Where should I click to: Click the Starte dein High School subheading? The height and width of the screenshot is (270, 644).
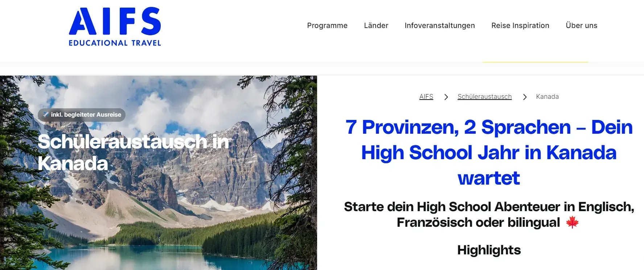(x=489, y=214)
